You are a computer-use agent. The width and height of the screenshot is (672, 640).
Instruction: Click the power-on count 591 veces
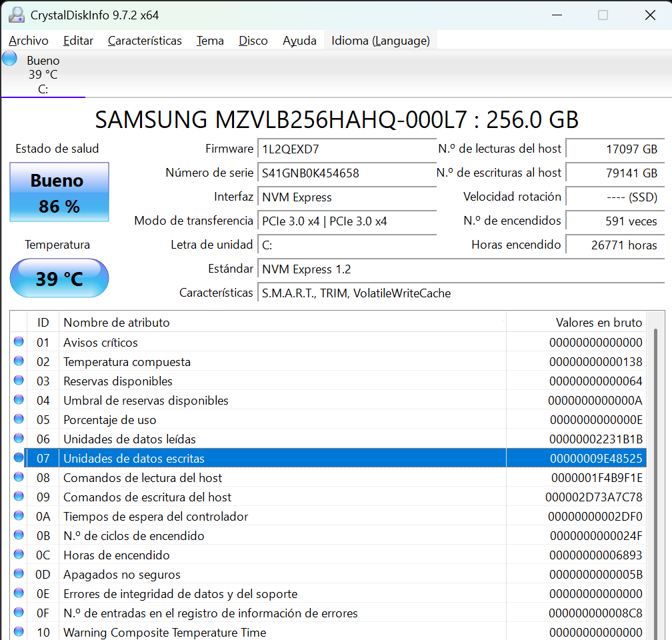pos(615,221)
